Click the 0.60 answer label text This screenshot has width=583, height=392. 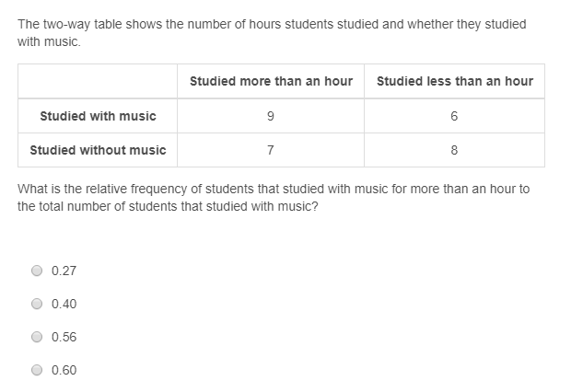64,370
